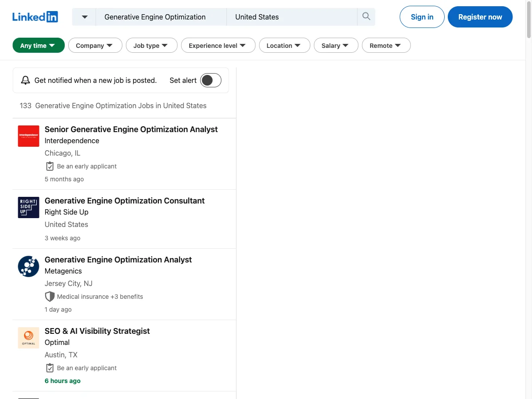Open the Interdependence company logo

click(x=28, y=136)
